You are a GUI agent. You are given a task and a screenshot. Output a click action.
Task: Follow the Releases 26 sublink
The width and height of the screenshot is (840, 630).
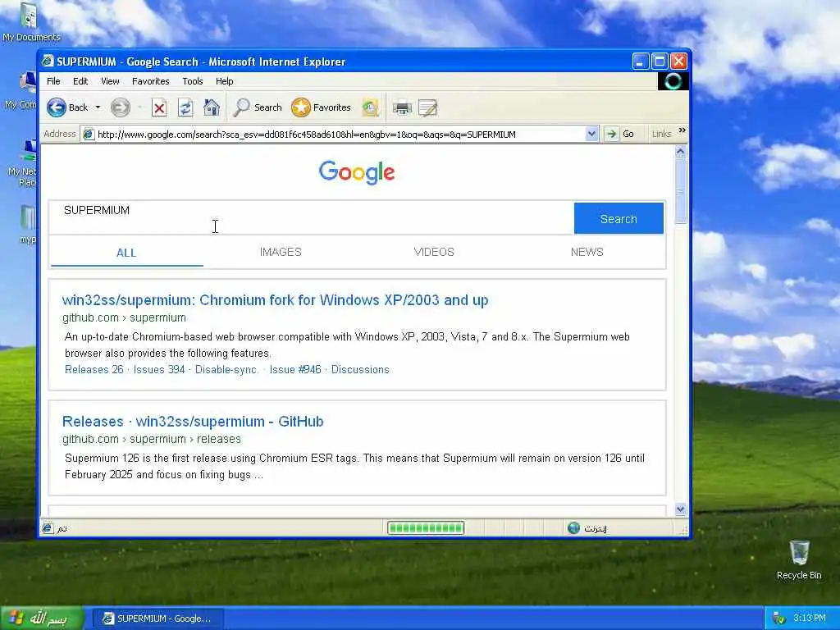[94, 370]
